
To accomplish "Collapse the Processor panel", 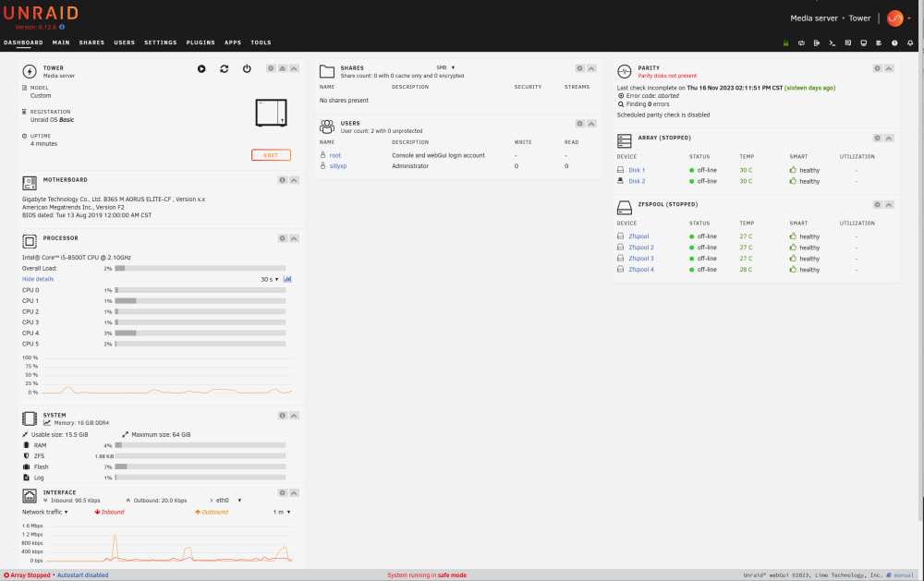I will (x=294, y=238).
